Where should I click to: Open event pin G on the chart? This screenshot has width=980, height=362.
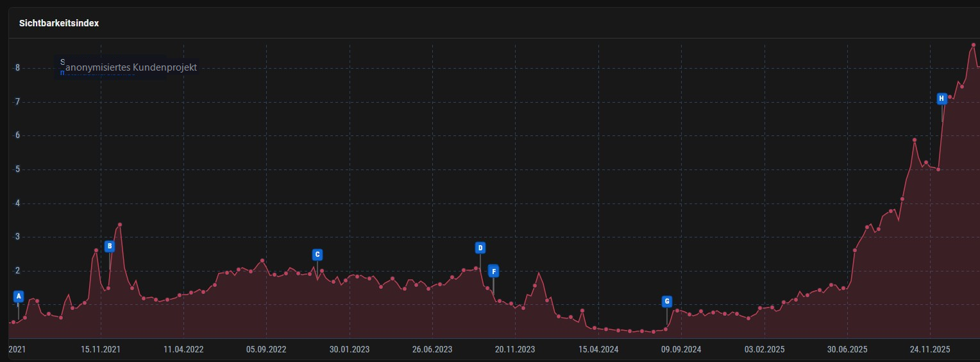[667, 301]
